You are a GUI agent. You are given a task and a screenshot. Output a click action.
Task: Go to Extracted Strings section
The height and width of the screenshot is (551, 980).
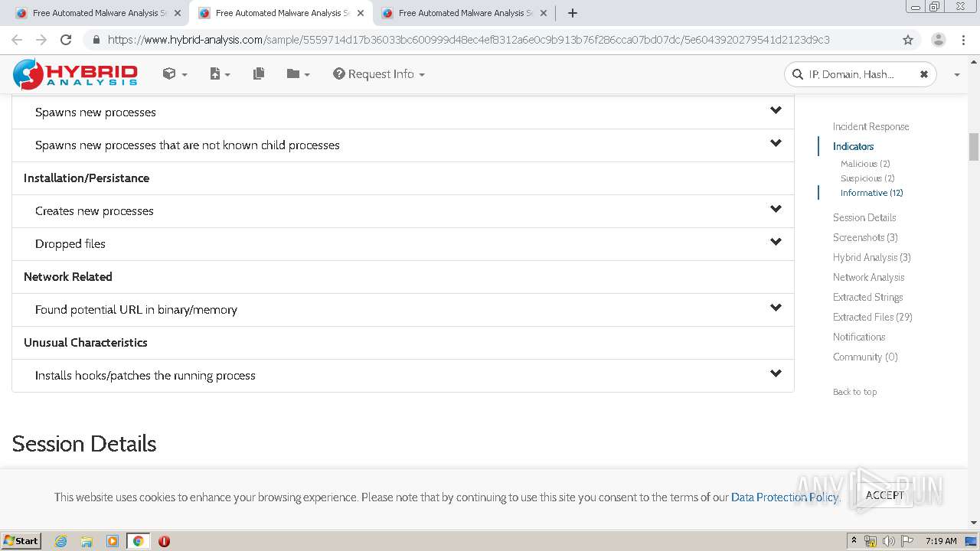tap(867, 298)
